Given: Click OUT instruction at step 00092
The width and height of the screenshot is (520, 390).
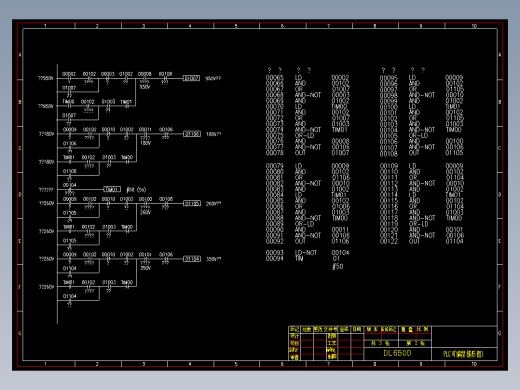Looking at the screenshot, I should pos(300,241).
